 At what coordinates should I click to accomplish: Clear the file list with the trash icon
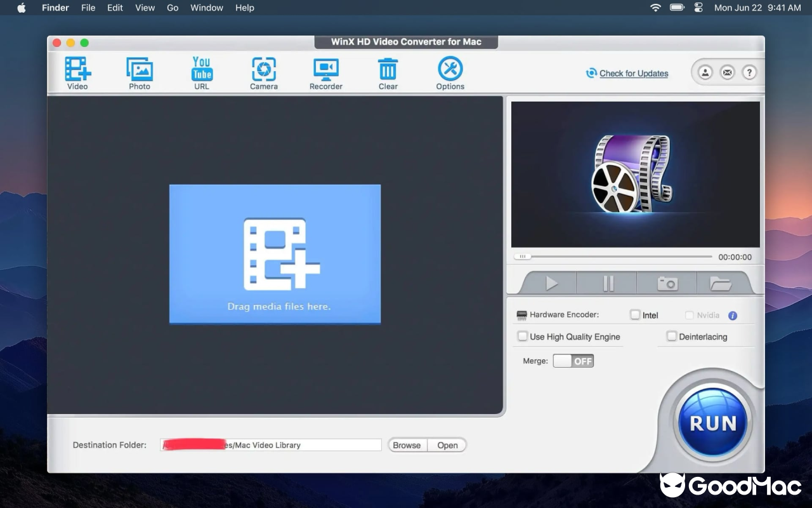pyautogui.click(x=388, y=73)
